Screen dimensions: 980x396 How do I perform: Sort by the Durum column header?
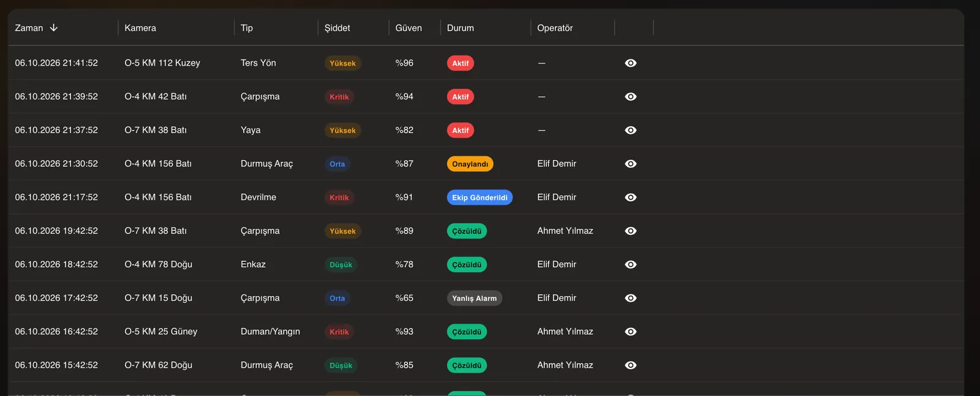pos(461,28)
